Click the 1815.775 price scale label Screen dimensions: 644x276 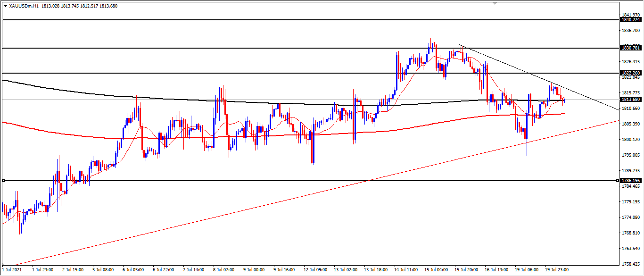click(x=631, y=93)
